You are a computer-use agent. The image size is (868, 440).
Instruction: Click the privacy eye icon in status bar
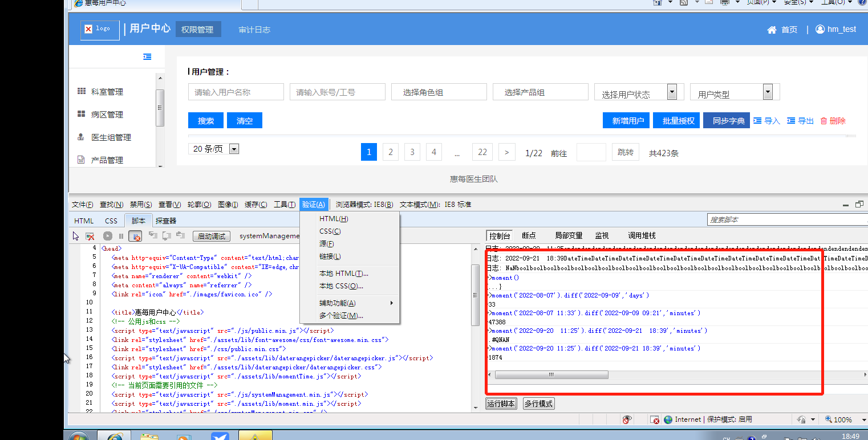coord(627,420)
